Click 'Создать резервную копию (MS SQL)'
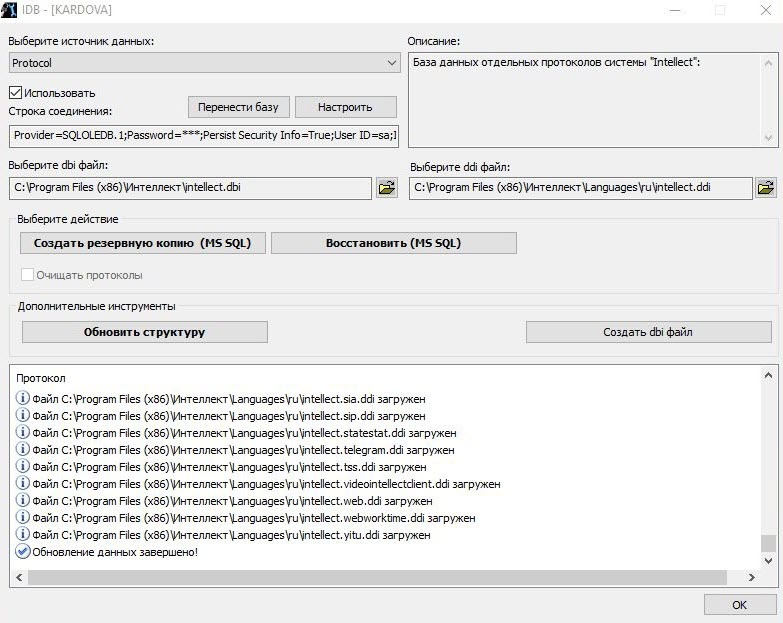Viewport: 783px width, 623px height. [x=143, y=243]
